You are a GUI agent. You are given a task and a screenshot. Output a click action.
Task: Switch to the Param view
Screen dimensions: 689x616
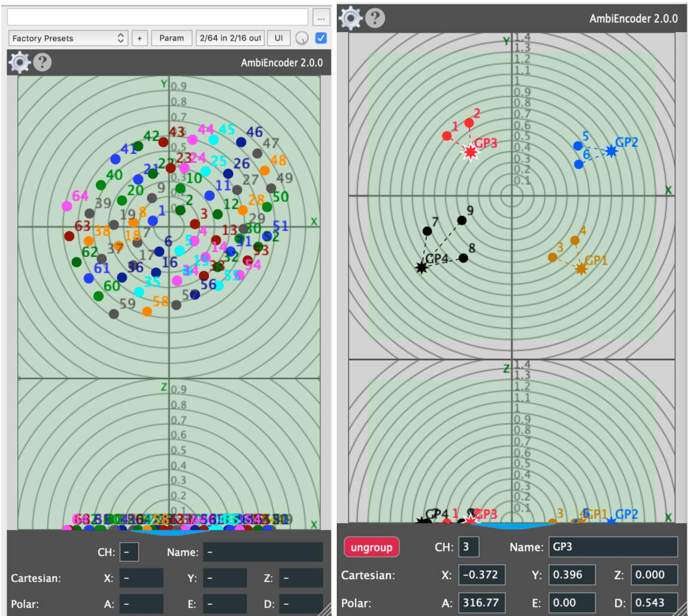coord(172,38)
